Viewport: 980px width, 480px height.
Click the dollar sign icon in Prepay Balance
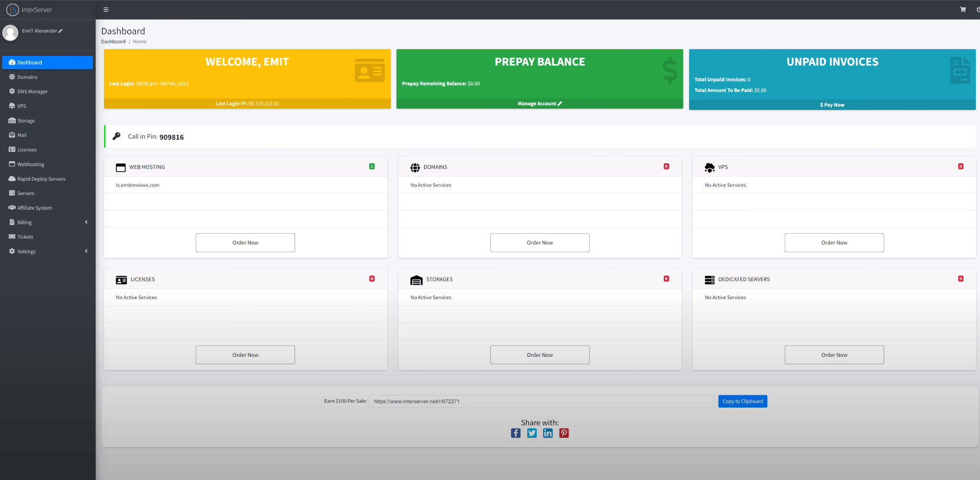670,70
